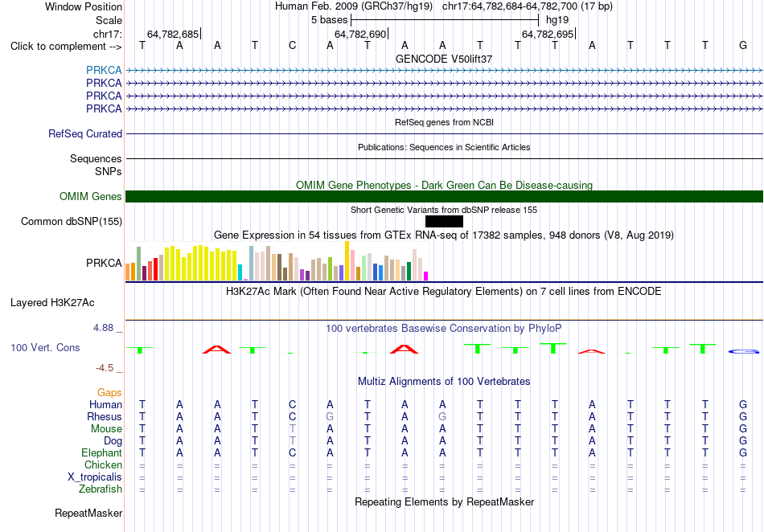The height and width of the screenshot is (532, 764).
Task: Click the magenta last bar in GTEx chart
Action: point(425,276)
